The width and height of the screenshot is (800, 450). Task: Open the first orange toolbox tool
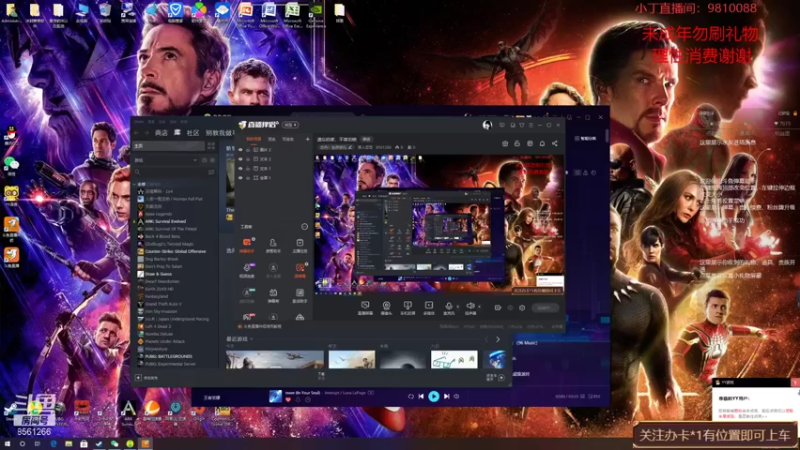(x=247, y=242)
